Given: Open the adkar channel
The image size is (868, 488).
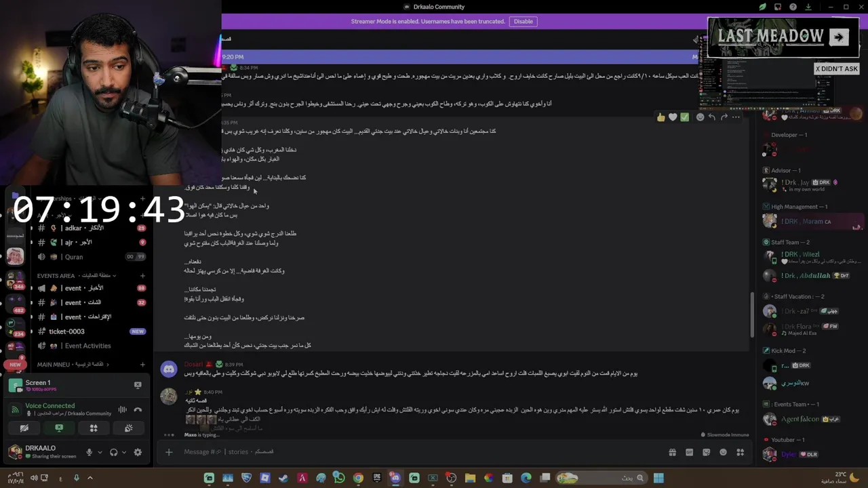Looking at the screenshot, I should click(92, 228).
